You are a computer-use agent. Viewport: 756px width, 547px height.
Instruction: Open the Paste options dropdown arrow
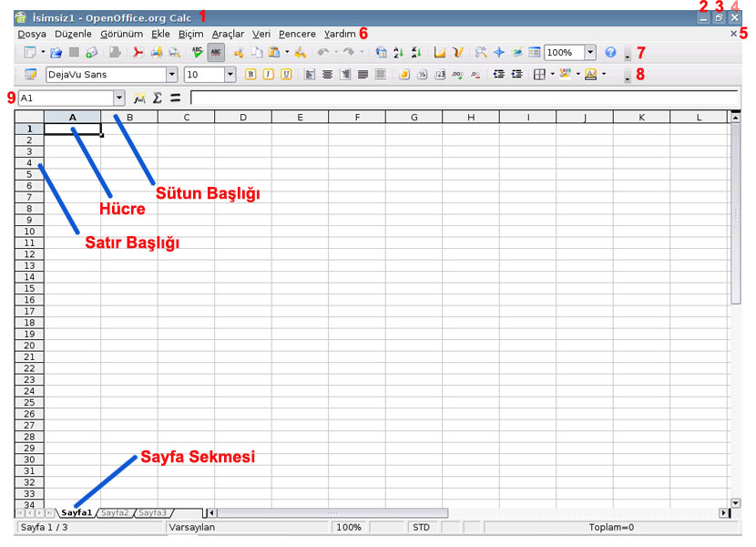click(x=287, y=52)
